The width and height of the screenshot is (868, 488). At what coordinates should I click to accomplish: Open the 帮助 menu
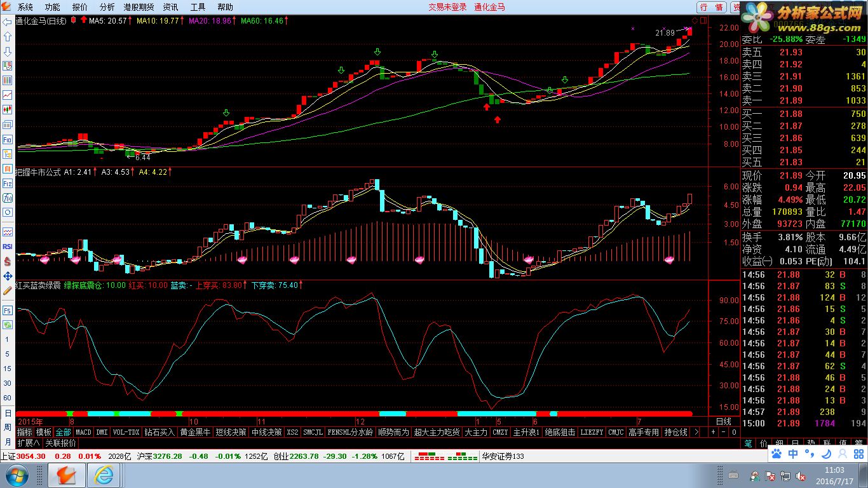click(x=226, y=7)
